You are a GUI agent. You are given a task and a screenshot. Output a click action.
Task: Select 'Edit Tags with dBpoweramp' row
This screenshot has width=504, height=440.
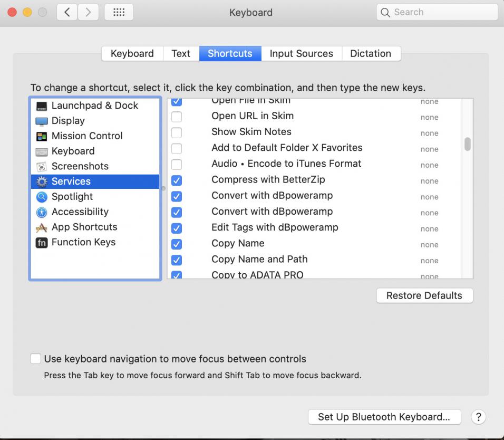tap(315, 228)
